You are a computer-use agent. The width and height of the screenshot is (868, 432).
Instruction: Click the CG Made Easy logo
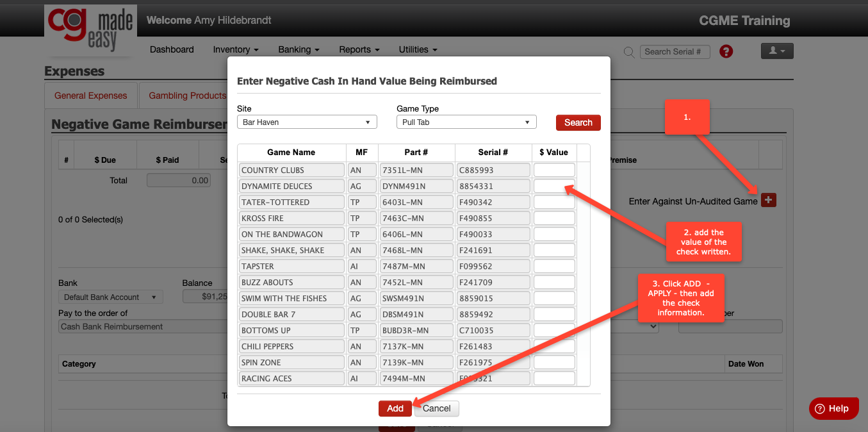pos(90,29)
